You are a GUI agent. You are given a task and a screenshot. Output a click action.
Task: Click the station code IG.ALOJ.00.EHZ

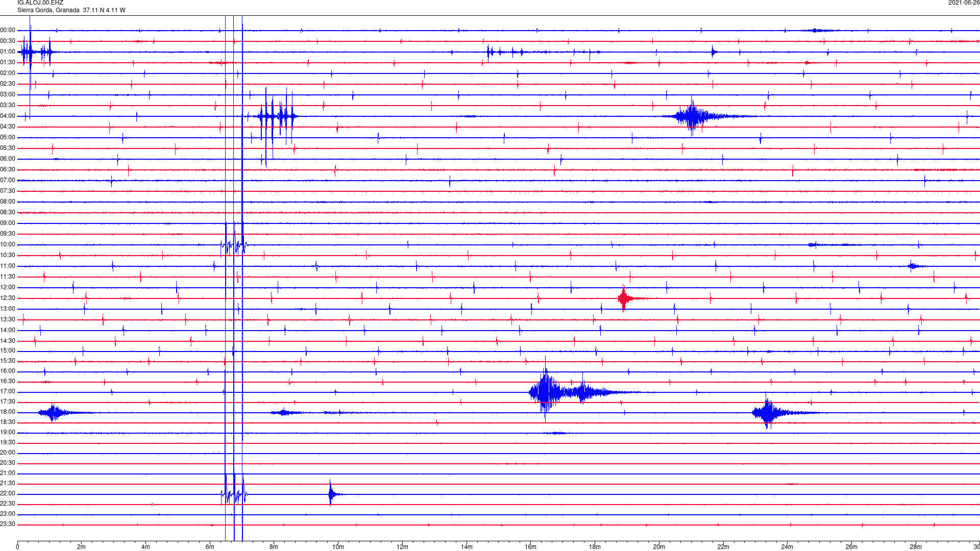[40, 3]
